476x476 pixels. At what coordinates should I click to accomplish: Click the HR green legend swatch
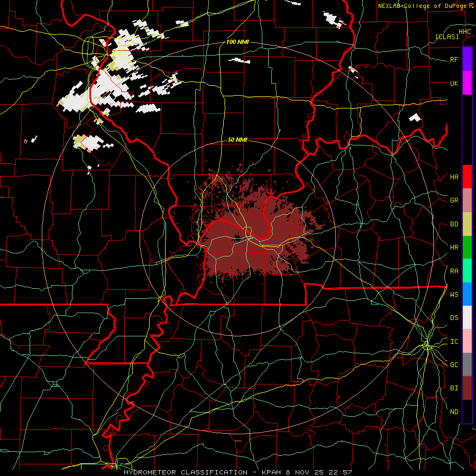(467, 248)
